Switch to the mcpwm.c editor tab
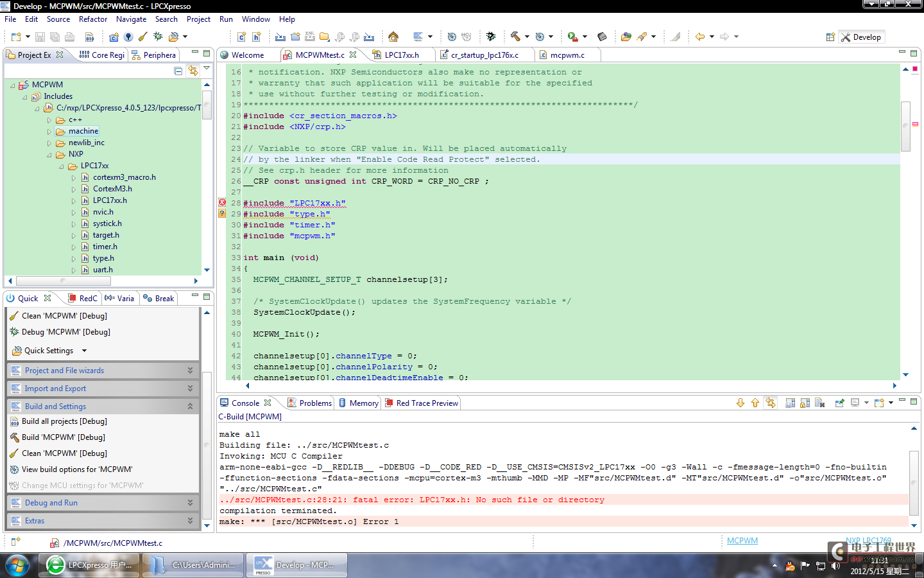This screenshot has height=578, width=924. 567,55
